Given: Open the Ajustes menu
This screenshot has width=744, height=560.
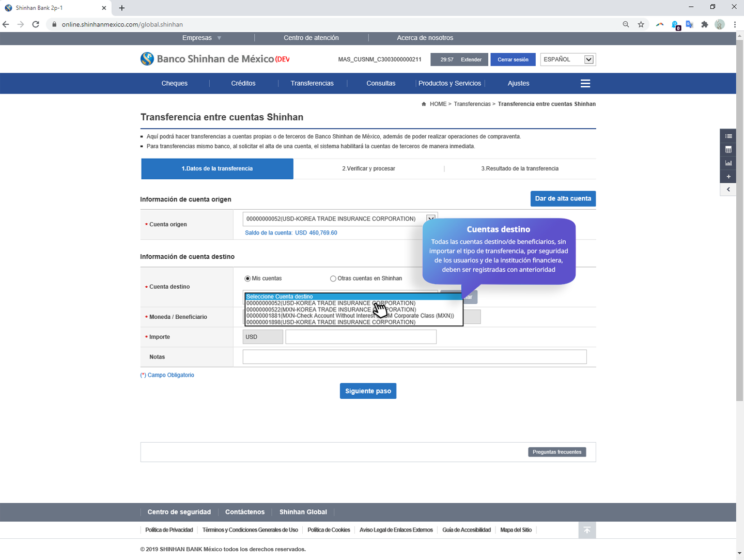Looking at the screenshot, I should click(x=518, y=83).
